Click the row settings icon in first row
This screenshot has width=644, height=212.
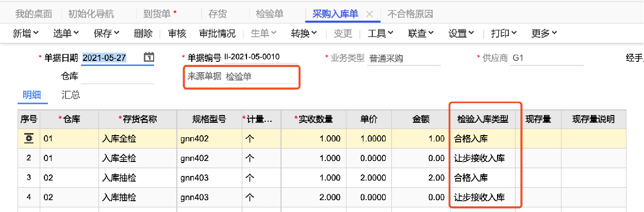coord(29,138)
